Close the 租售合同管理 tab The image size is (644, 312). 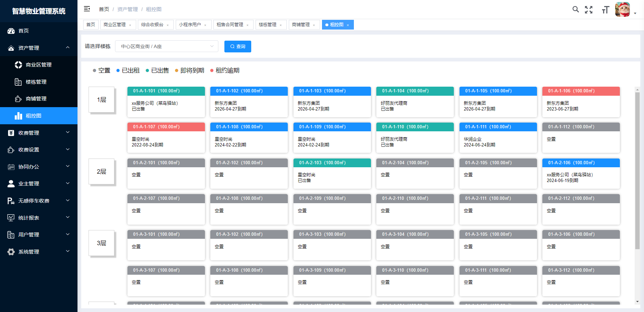[x=248, y=25]
